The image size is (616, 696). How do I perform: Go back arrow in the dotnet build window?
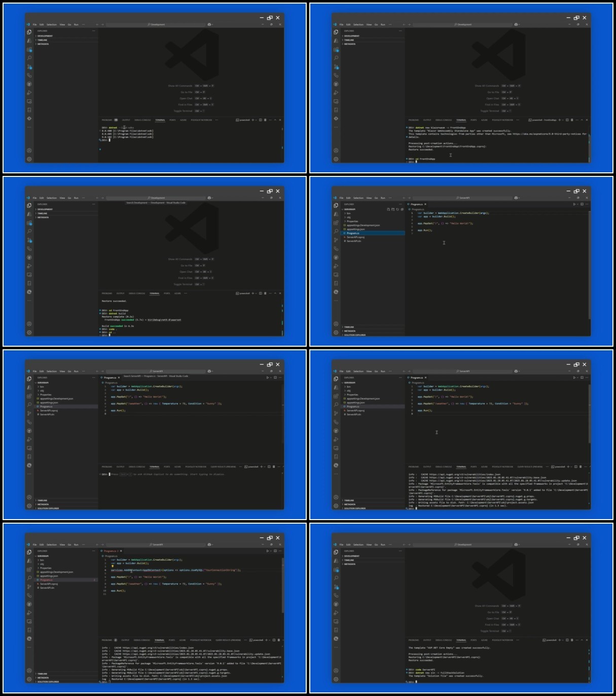(97, 198)
